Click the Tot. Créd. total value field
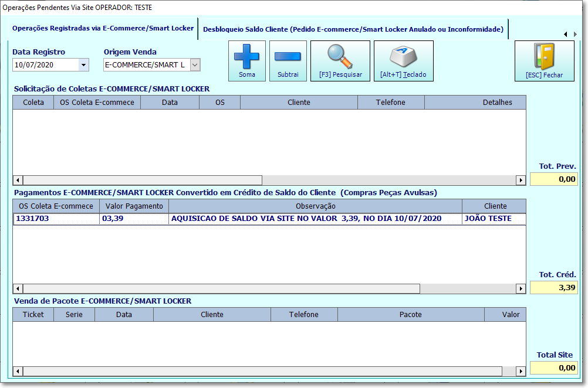 pyautogui.click(x=553, y=288)
